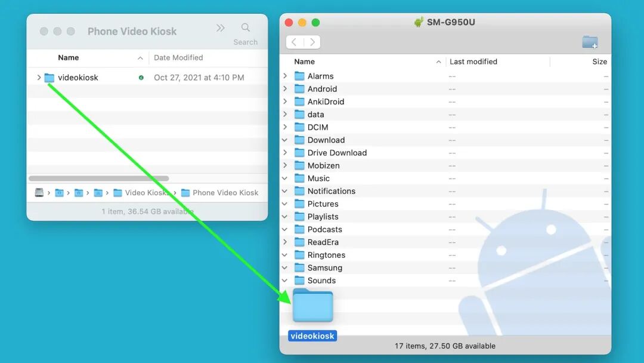Screen dimensions: 644x363
Task: Select the DCIM folder icon
Action: coord(299,127)
